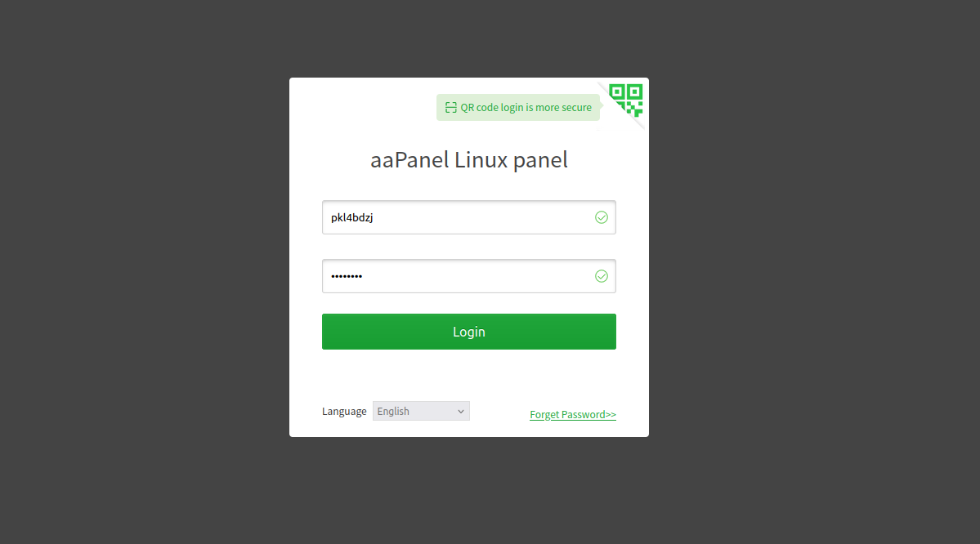Image resolution: width=980 pixels, height=544 pixels.
Task: Open the Language dropdown showing English
Action: click(421, 411)
